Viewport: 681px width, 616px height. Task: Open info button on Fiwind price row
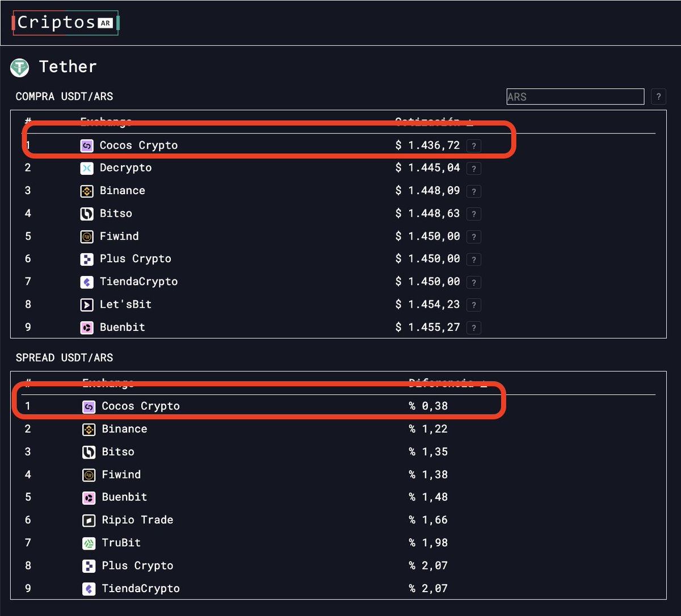click(x=474, y=237)
